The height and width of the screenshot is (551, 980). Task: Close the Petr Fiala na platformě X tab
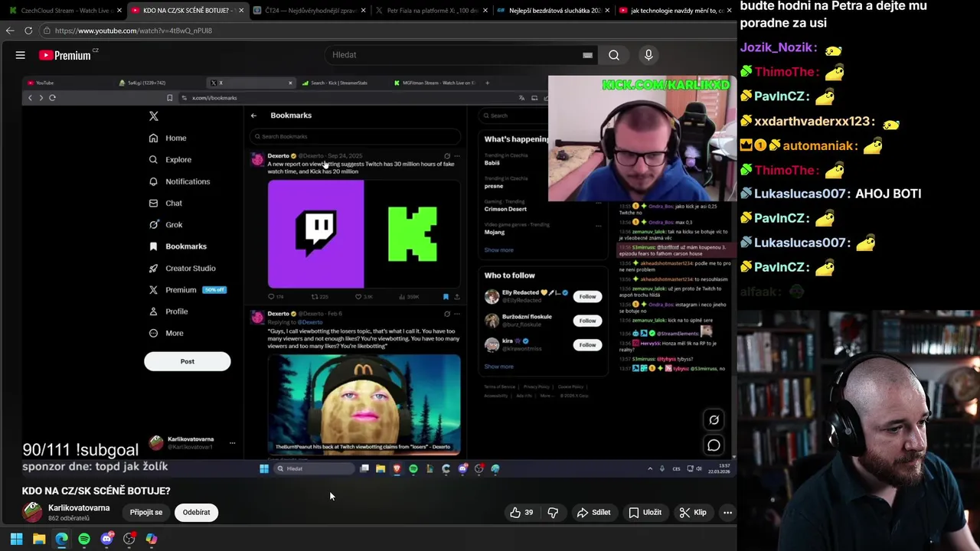click(x=485, y=11)
